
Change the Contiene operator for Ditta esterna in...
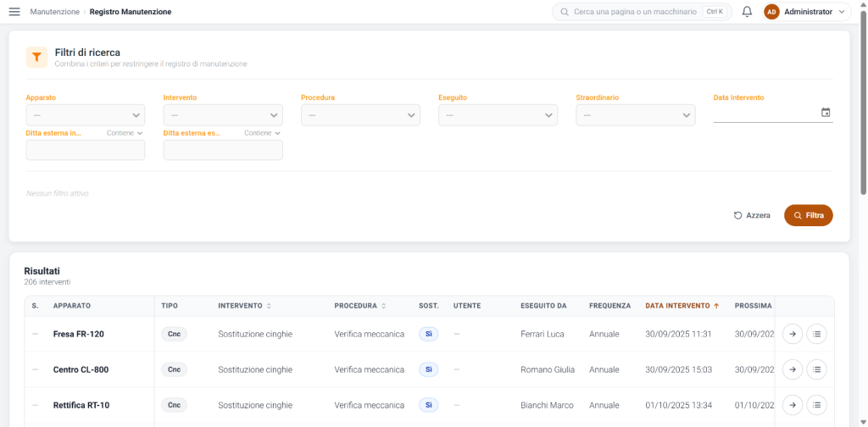pyautogui.click(x=125, y=133)
